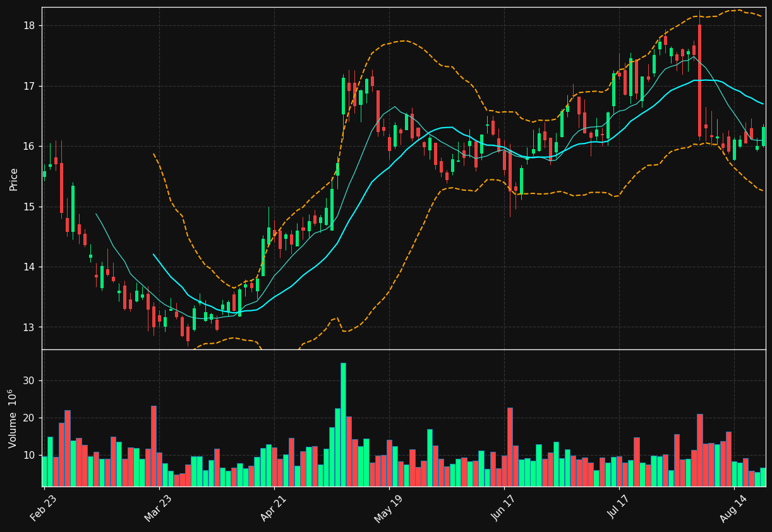Click the "Price" y-axis title
Screen dimensions: 772x532
click(x=14, y=179)
